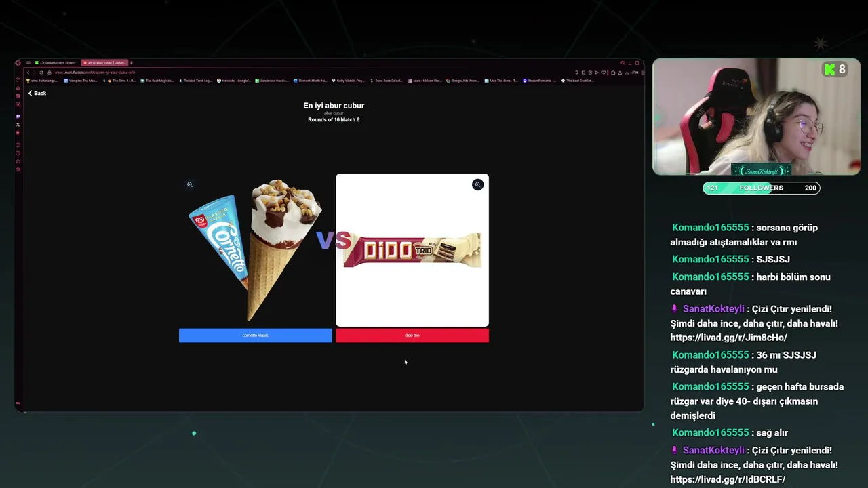Vote for the cornetto klasik blue button

coord(255,335)
